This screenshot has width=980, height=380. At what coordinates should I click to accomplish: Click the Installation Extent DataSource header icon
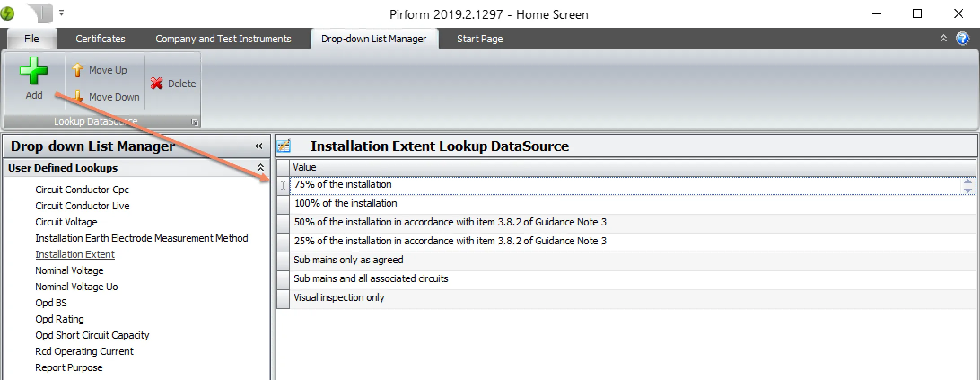(x=284, y=146)
